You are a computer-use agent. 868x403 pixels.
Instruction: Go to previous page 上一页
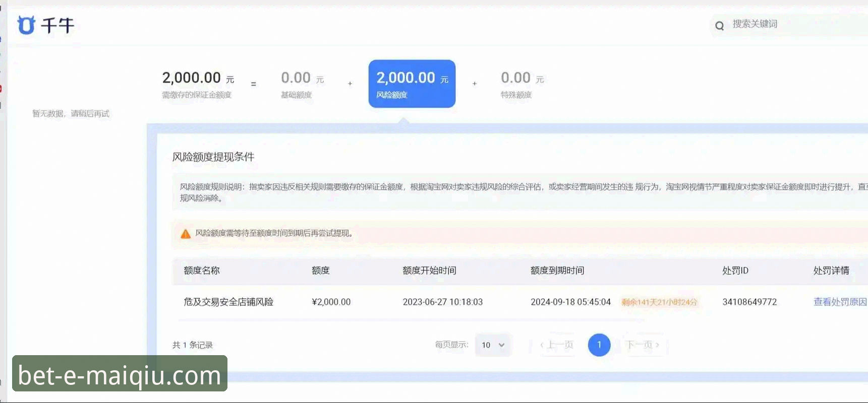557,345
